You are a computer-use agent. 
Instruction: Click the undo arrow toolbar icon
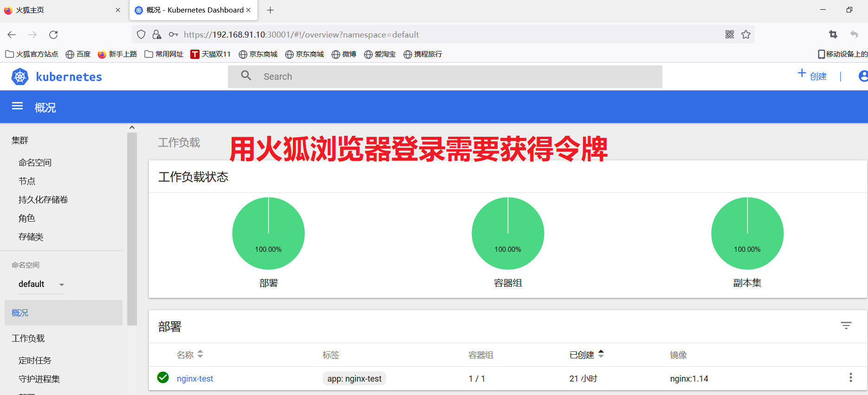(x=854, y=34)
